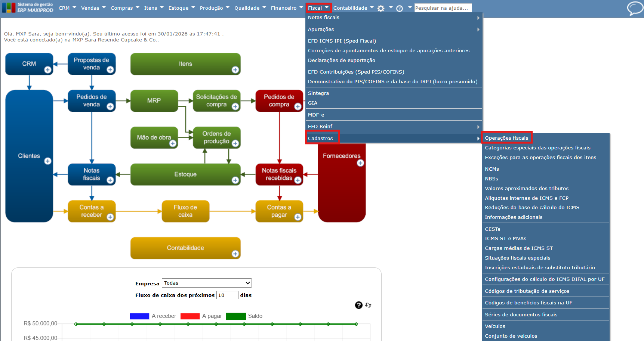Open the CRM dropdown menu
The image size is (644, 341).
coord(67,8)
